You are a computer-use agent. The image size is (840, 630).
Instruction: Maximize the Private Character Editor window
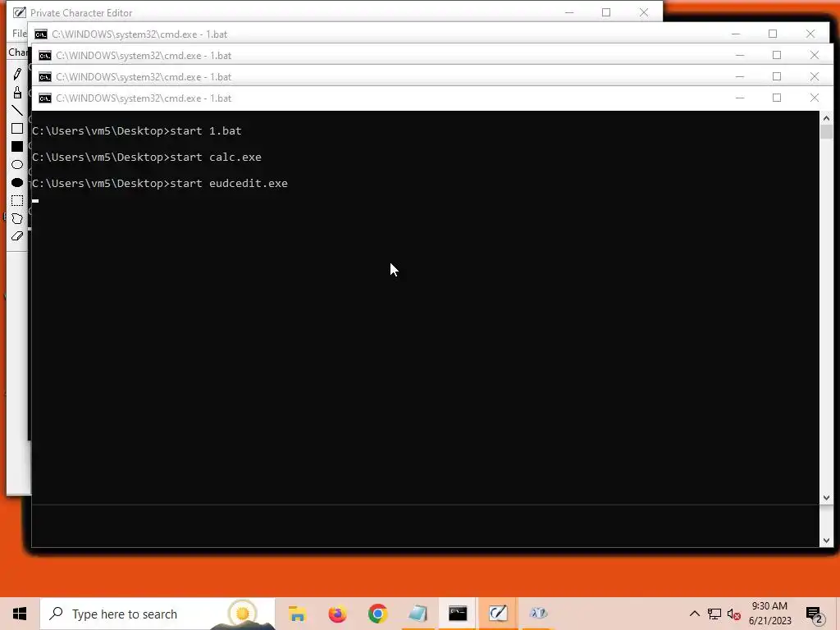606,12
